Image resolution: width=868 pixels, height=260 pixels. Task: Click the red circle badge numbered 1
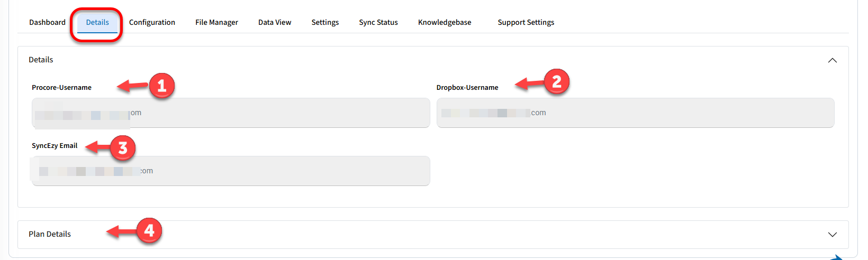[162, 86]
